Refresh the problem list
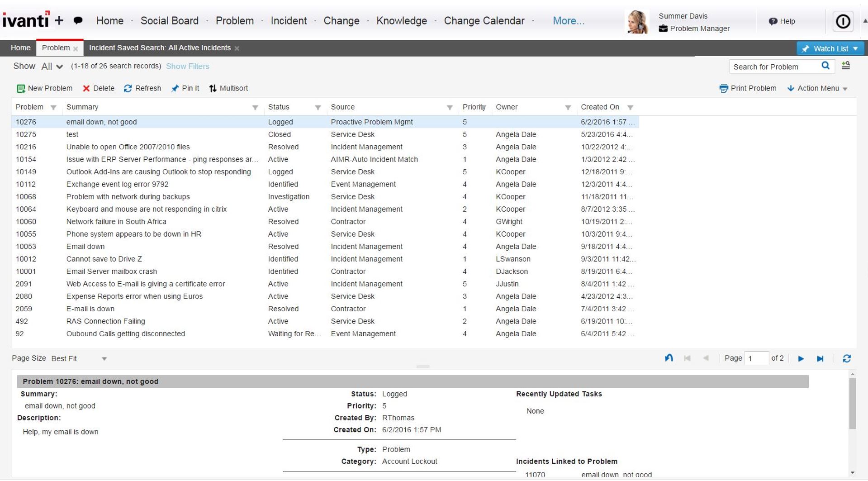 point(142,88)
